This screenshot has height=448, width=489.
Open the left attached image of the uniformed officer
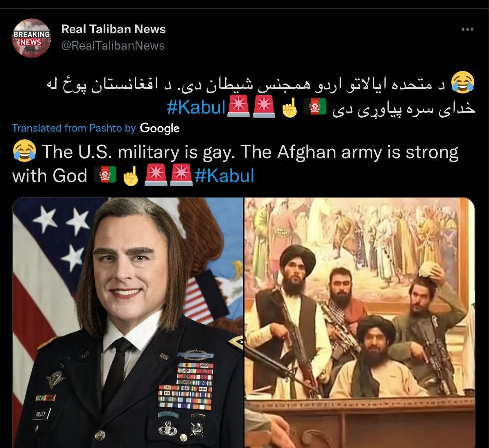127,323
